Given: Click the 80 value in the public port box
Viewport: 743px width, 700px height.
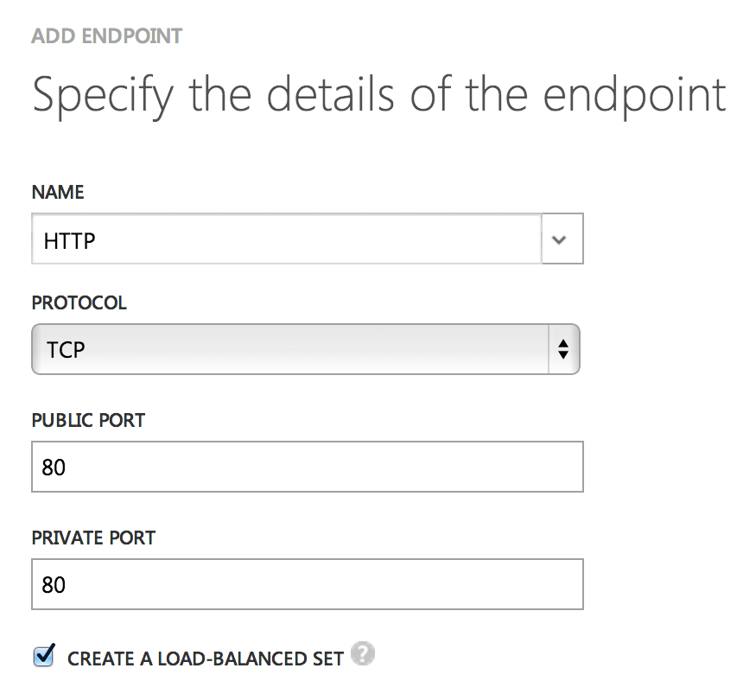Looking at the screenshot, I should coord(54,468).
